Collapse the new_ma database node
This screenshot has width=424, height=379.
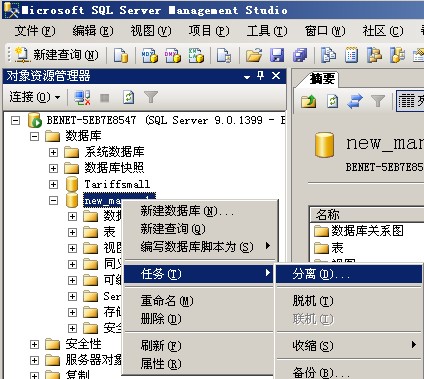click(x=53, y=200)
